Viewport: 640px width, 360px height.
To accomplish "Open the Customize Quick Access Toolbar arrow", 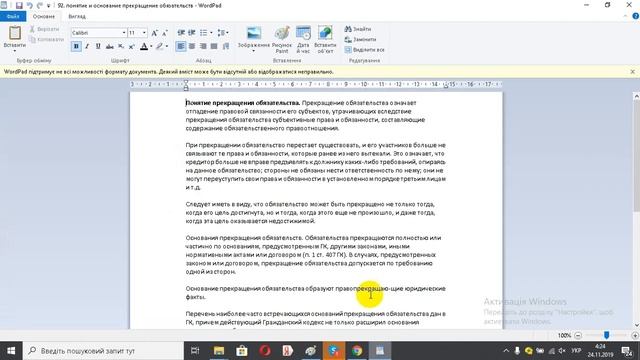I will click(x=49, y=6).
